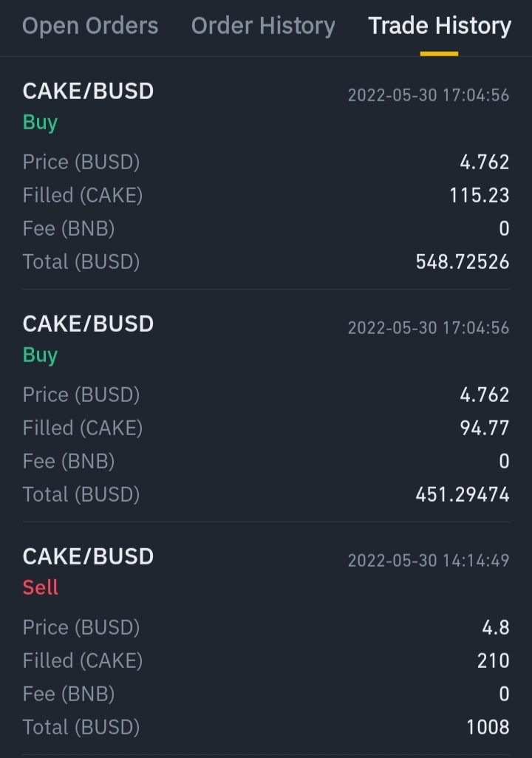Open the CAKE/BUSD Sell trade title
This screenshot has height=758, width=532.
88,556
